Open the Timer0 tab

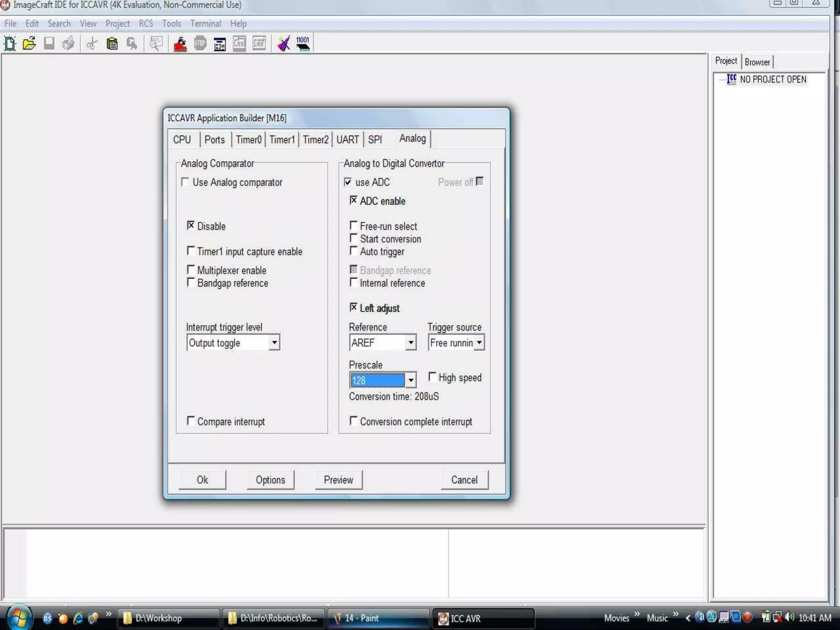249,140
